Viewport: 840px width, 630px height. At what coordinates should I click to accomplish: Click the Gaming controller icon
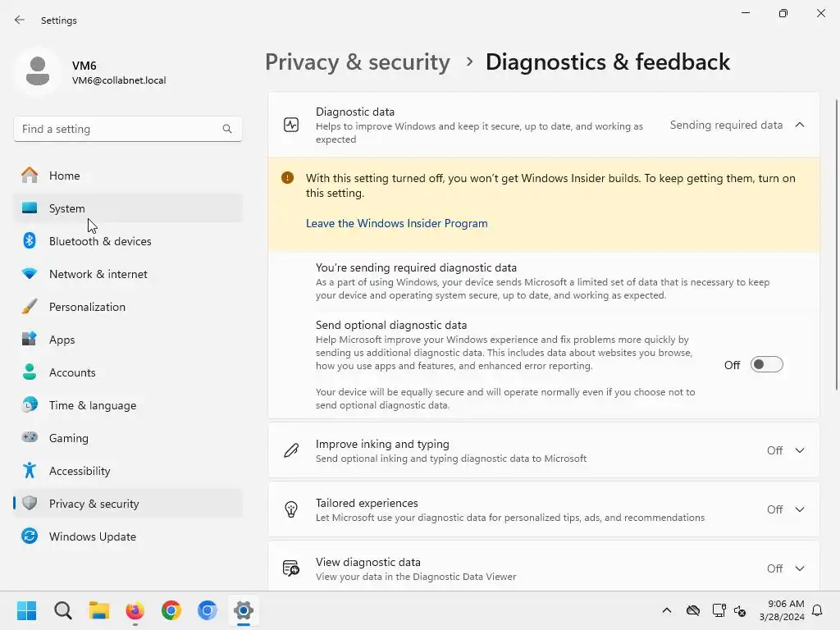30,438
